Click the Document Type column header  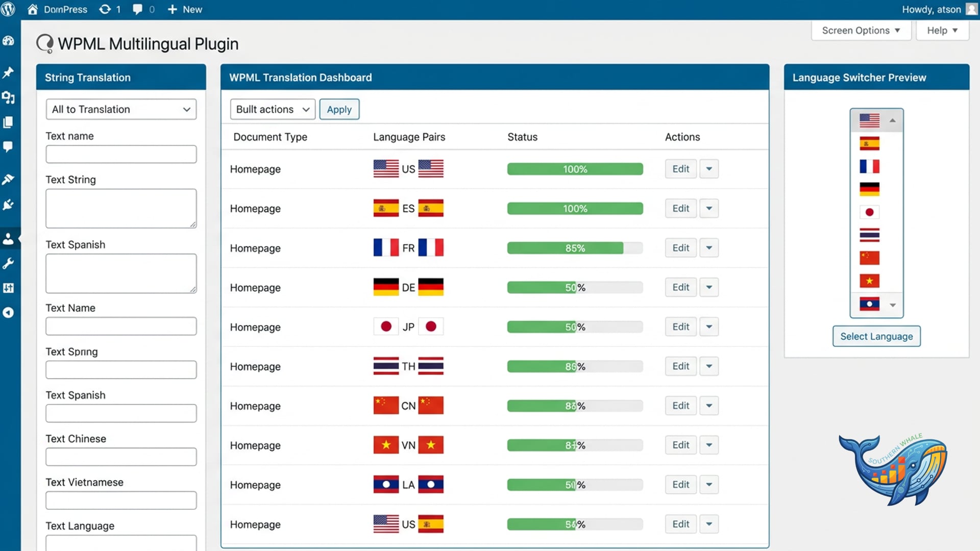(270, 137)
